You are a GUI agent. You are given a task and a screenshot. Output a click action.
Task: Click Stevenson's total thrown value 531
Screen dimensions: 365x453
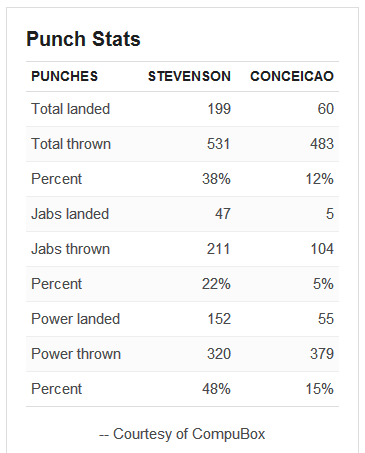tap(218, 144)
